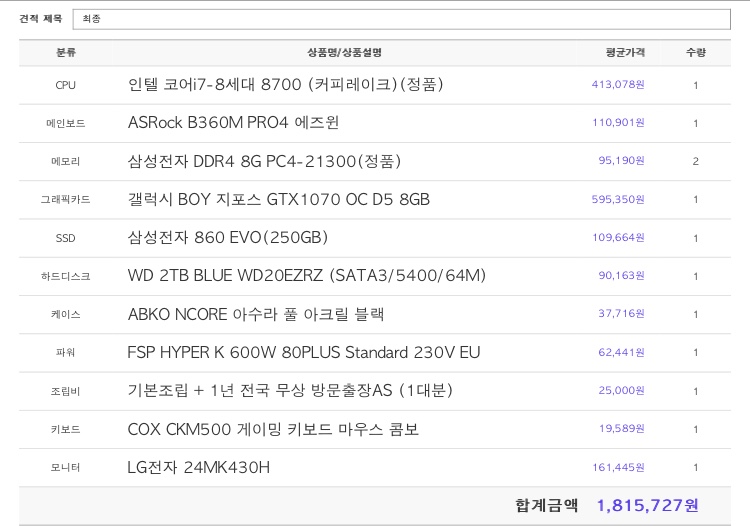Open the 삼성전자 860 EVO(250GB) SSD link
Viewport: 750px width, 526px height.
click(228, 238)
